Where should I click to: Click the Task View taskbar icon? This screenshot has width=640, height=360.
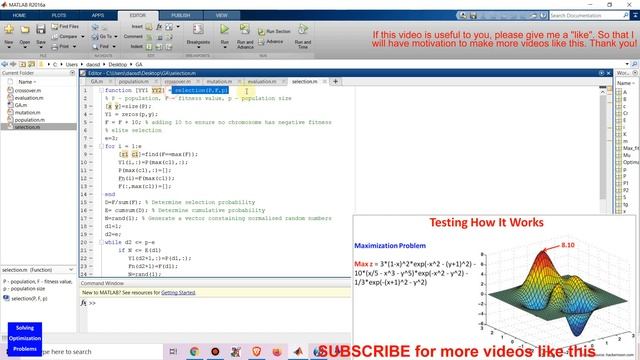point(173,351)
